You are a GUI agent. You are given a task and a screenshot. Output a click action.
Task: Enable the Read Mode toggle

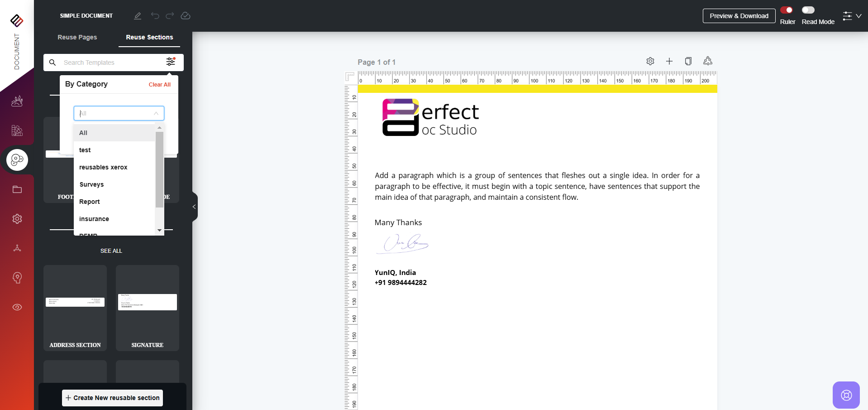point(808,10)
